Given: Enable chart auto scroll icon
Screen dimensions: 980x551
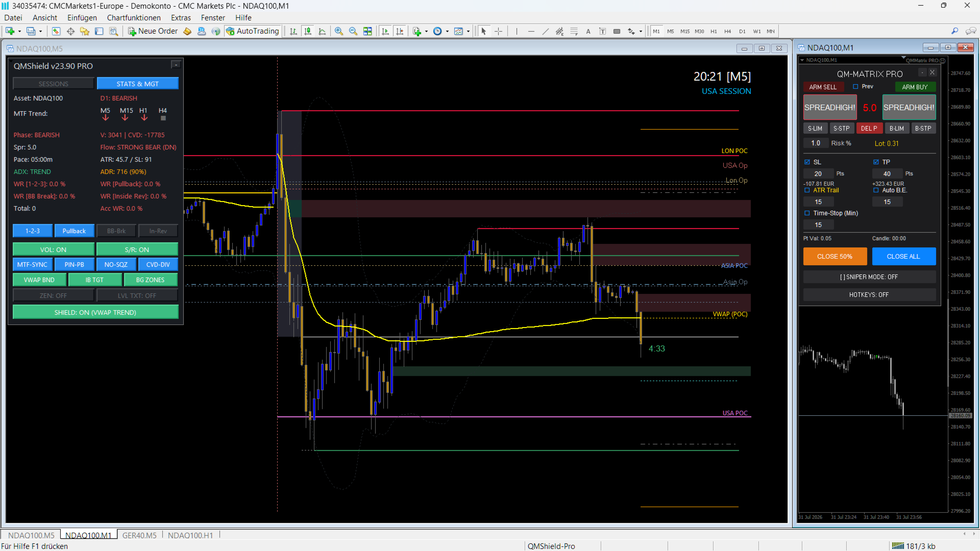Looking at the screenshot, I should coord(385,32).
